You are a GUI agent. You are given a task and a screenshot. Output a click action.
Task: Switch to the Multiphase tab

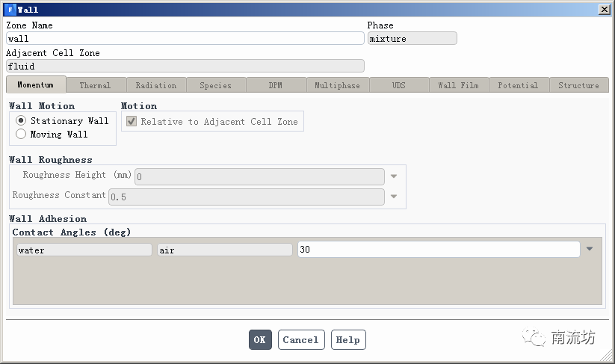pos(338,85)
